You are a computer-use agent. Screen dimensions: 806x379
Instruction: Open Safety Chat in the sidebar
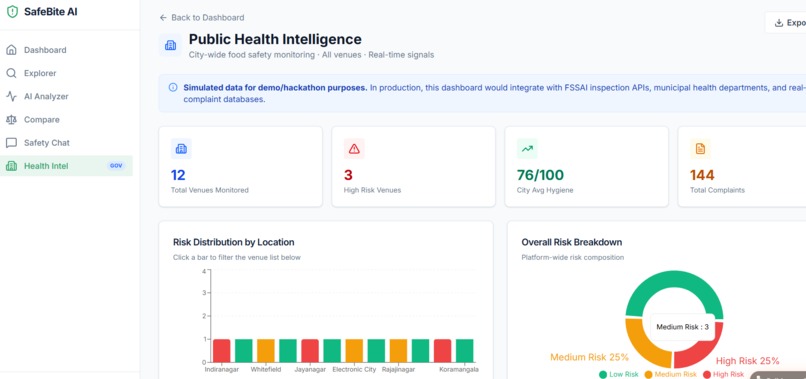coord(66,142)
